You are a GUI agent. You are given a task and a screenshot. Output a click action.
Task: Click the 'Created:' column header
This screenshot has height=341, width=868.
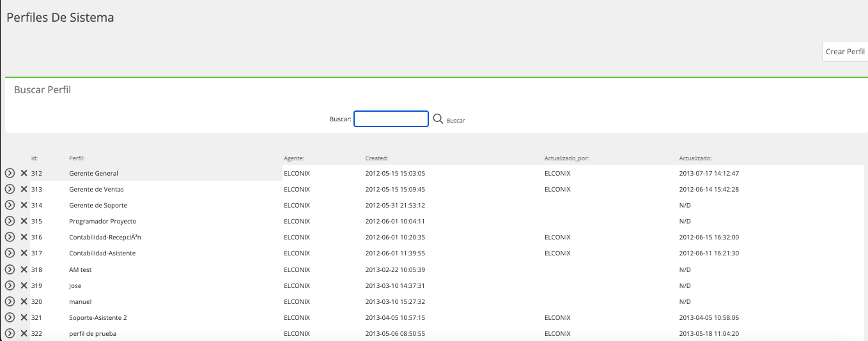[377, 158]
